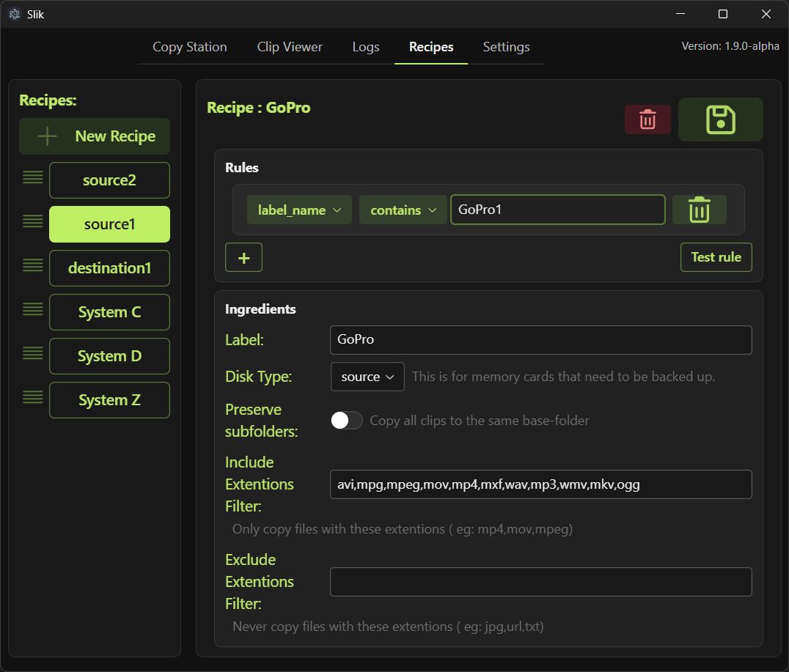Image resolution: width=789 pixels, height=672 pixels.
Task: Click the drag handle beside System Z
Action: click(33, 397)
